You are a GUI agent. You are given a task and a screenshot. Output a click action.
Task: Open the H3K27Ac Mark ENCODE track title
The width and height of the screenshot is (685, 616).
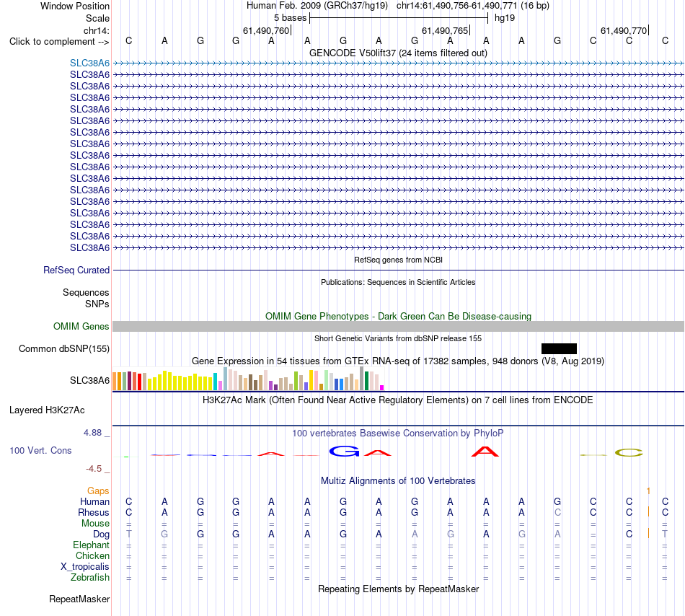pyautogui.click(x=398, y=400)
